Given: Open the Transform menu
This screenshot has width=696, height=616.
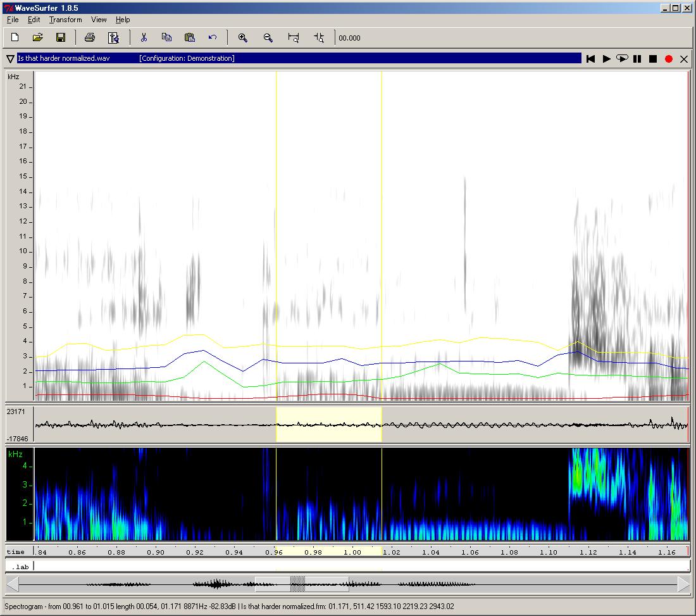Looking at the screenshot, I should [65, 20].
